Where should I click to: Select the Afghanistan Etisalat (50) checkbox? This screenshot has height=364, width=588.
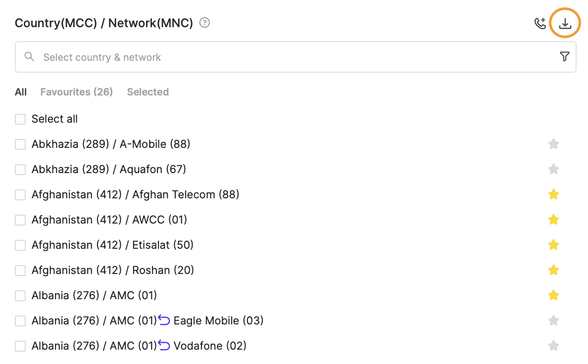[20, 245]
